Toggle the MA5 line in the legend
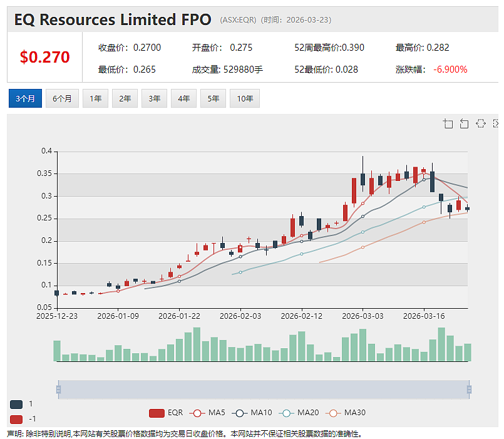 point(207,413)
